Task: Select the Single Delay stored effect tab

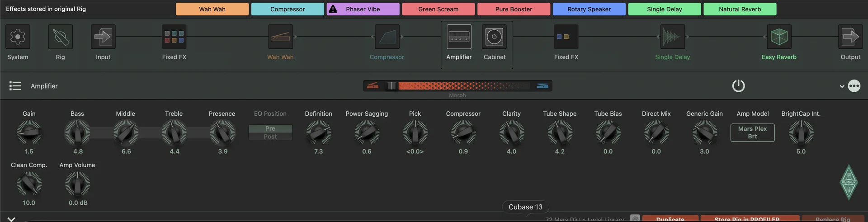Action: tap(665, 9)
